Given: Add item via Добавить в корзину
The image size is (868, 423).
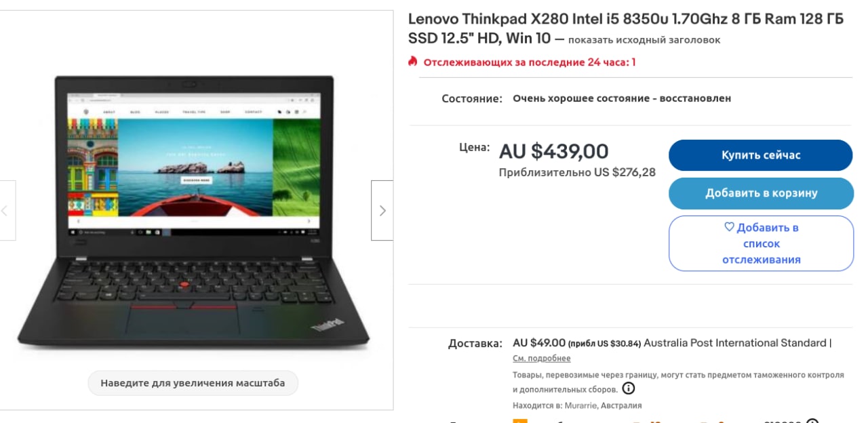Looking at the screenshot, I should pyautogui.click(x=761, y=193).
